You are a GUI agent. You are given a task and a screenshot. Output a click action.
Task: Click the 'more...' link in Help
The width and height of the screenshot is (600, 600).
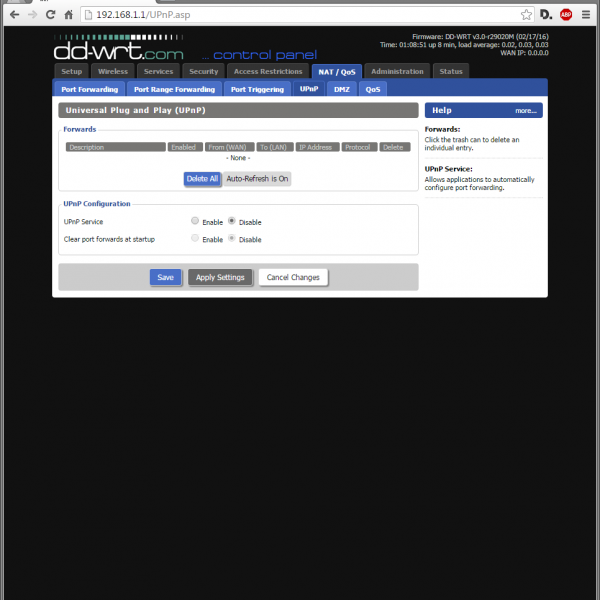tap(526, 111)
